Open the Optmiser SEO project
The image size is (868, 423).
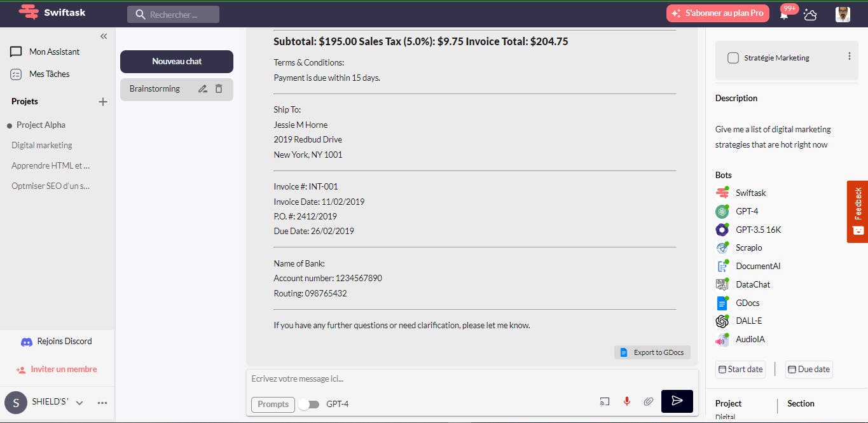[51, 186]
